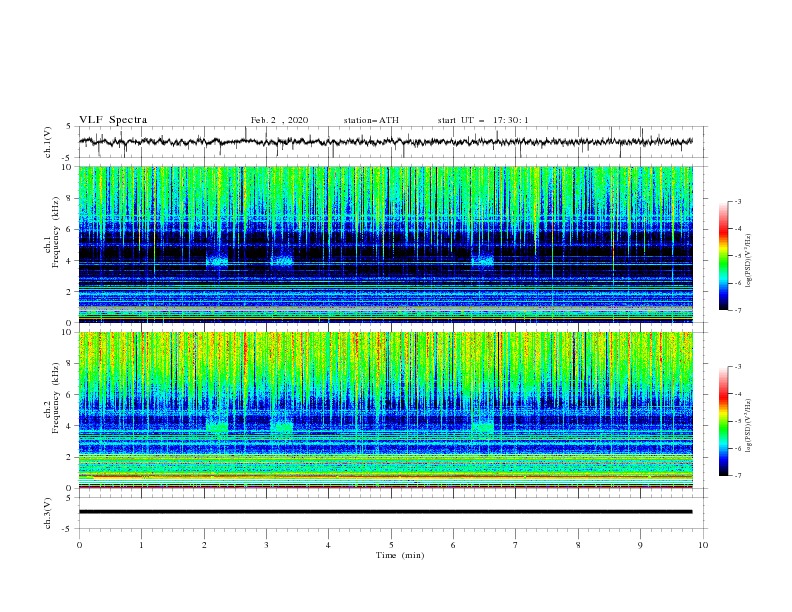Click the "6" kHz tick on ch.1 axis
The width and height of the screenshot is (792, 612).
click(x=69, y=229)
